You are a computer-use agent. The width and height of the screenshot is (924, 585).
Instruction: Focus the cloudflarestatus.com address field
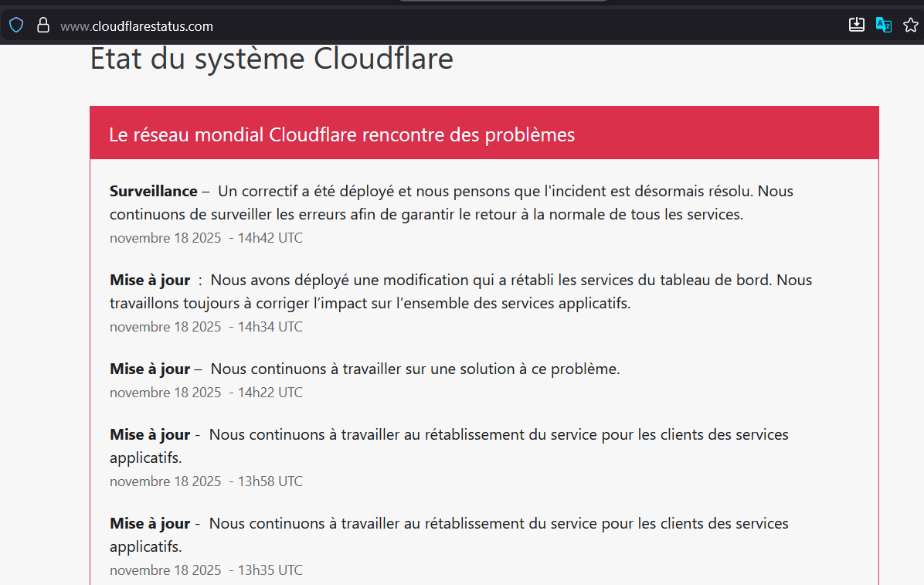[137, 26]
